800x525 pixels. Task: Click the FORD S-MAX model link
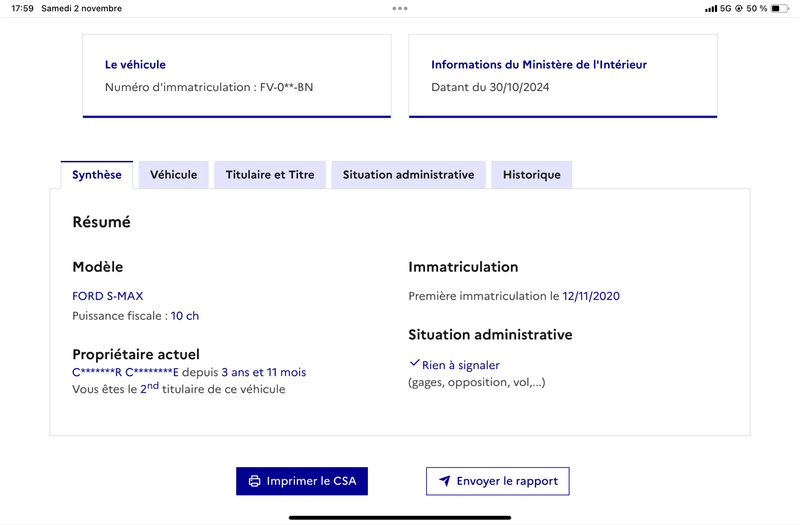pos(108,296)
